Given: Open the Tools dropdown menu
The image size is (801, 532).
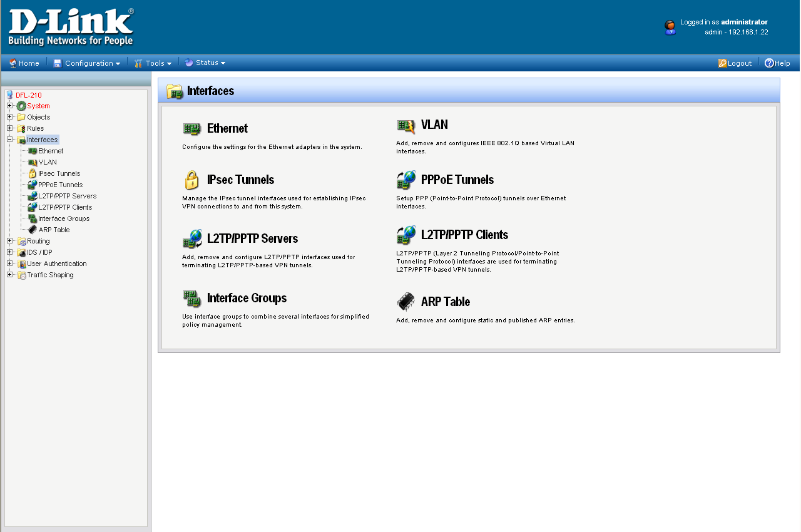Looking at the screenshot, I should (x=153, y=63).
